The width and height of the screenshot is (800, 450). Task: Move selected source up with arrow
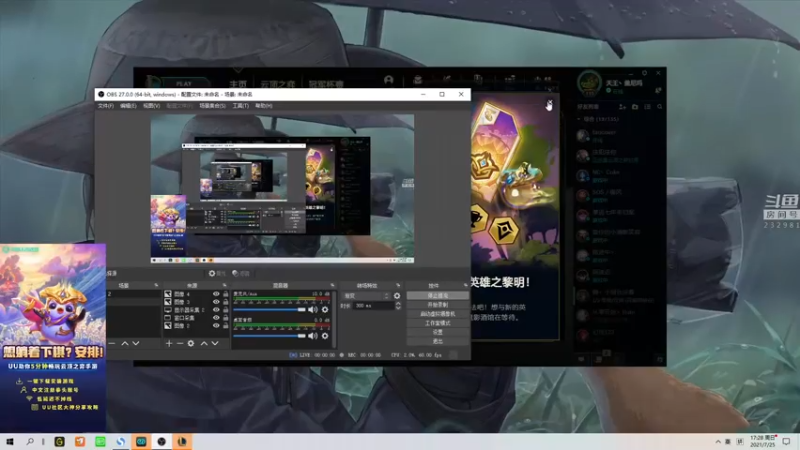[x=204, y=343]
